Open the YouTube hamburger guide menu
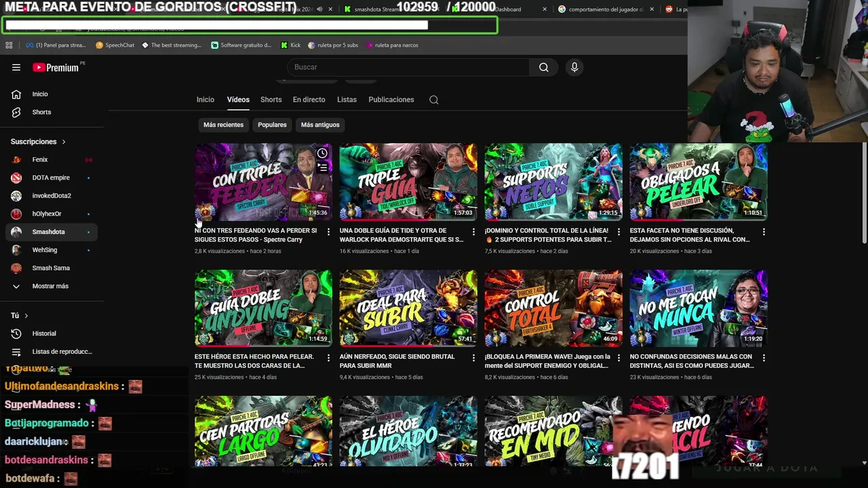This screenshot has width=868, height=488. [16, 67]
